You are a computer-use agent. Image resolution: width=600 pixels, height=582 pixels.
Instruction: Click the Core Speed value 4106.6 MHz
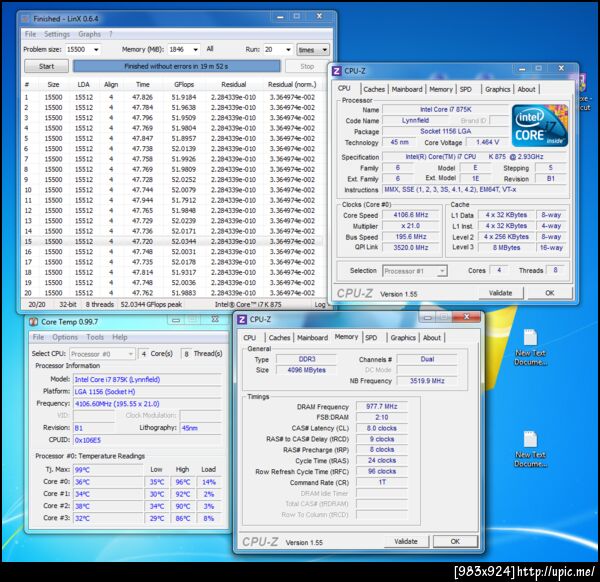(411, 215)
